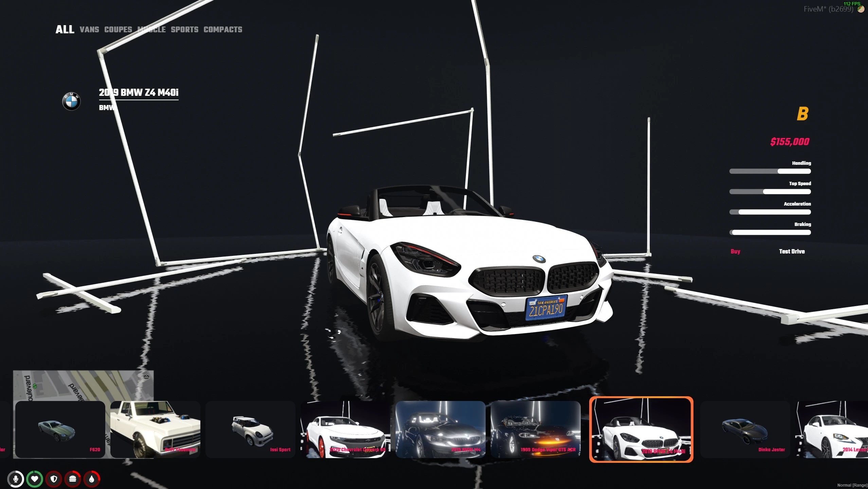The width and height of the screenshot is (868, 489).
Task: Select the Dinka Jester vehicle card
Action: click(x=745, y=430)
